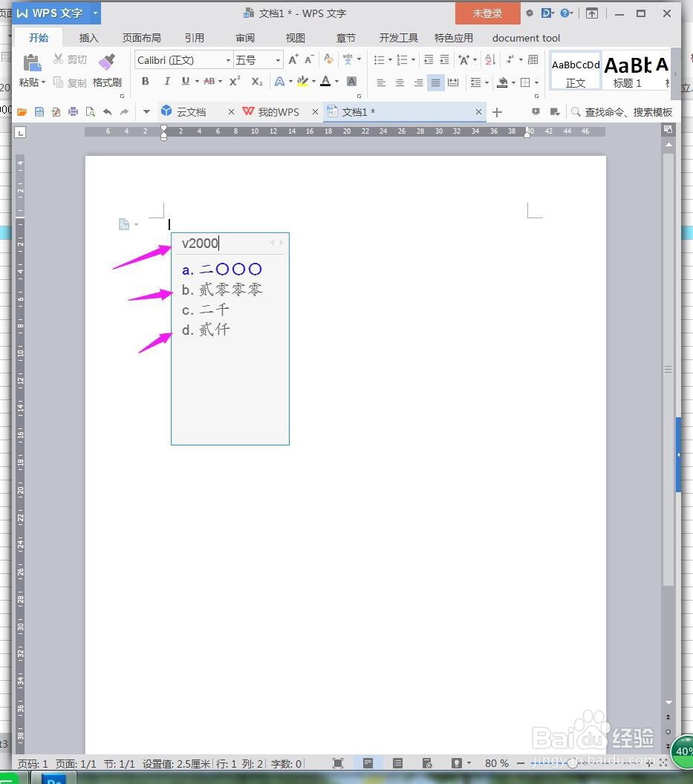Click the font color A swatch
Image resolution: width=693 pixels, height=784 pixels.
point(326,82)
